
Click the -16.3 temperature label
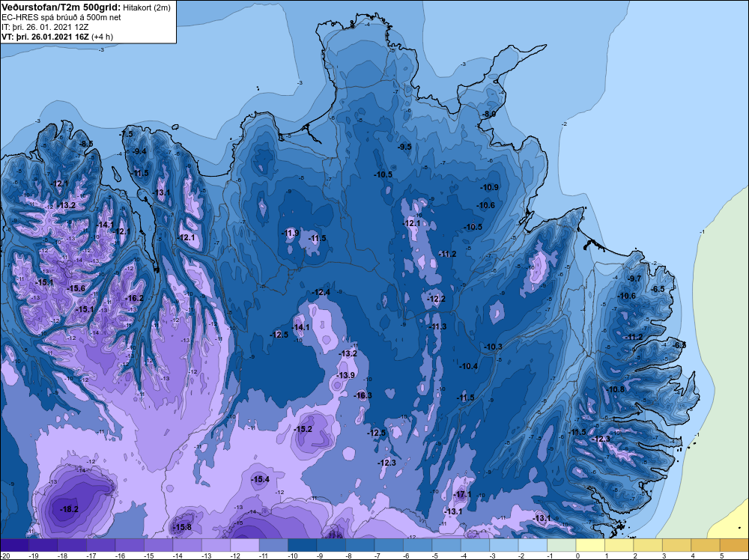tap(363, 395)
